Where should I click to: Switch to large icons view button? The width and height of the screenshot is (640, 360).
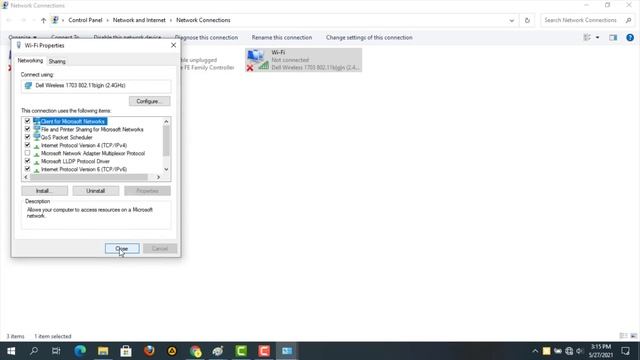(x=633, y=336)
